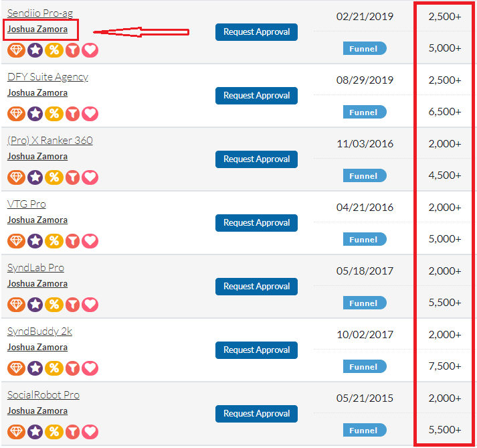Request approval for DFY Suite Agency
This screenshot has width=477, height=448.
click(256, 96)
